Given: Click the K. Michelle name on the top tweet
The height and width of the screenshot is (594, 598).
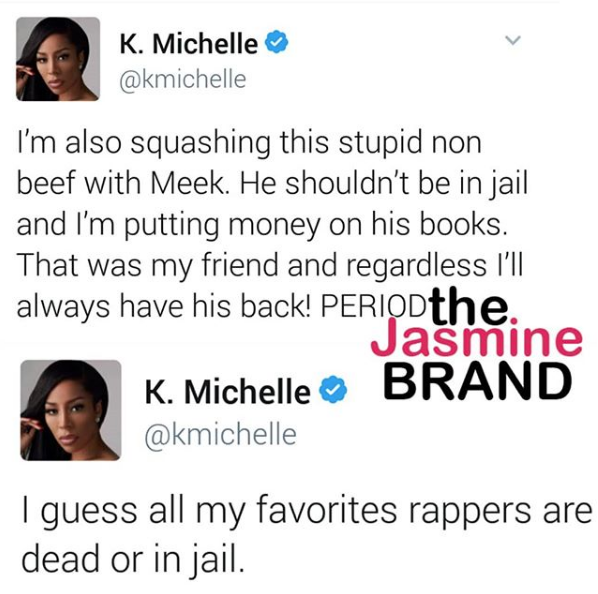Looking at the screenshot, I should (189, 43).
